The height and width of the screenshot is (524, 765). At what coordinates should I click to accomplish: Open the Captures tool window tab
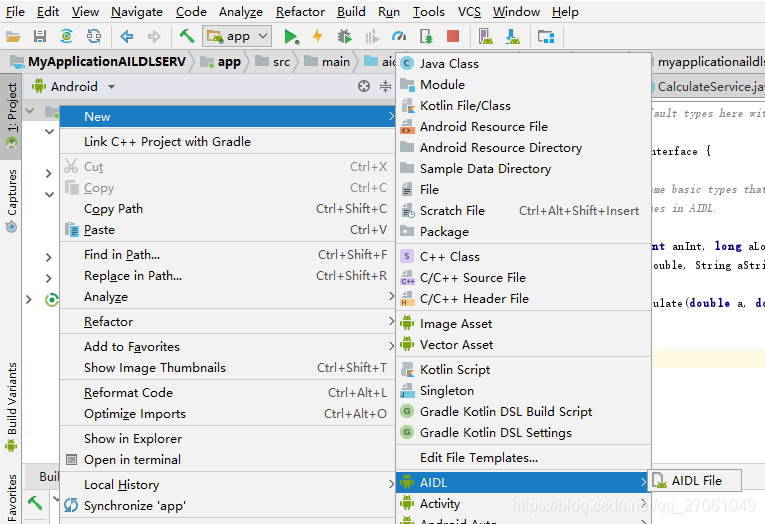(11, 200)
